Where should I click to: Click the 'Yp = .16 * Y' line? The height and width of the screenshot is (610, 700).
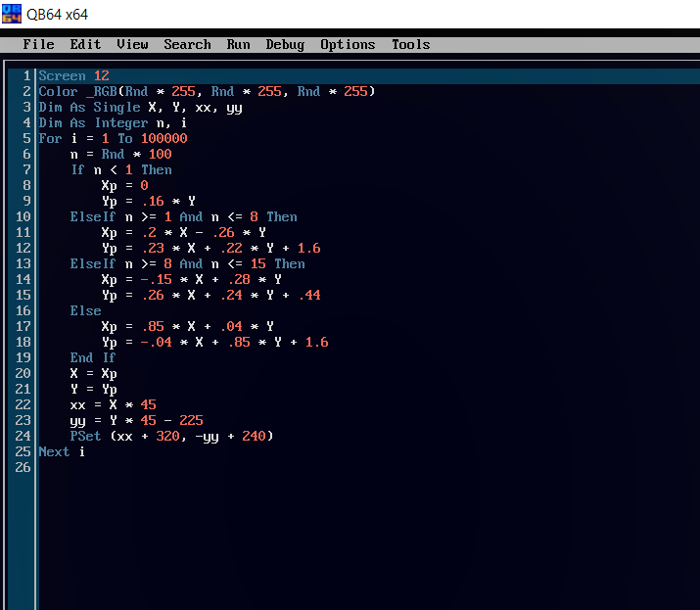pos(148,201)
